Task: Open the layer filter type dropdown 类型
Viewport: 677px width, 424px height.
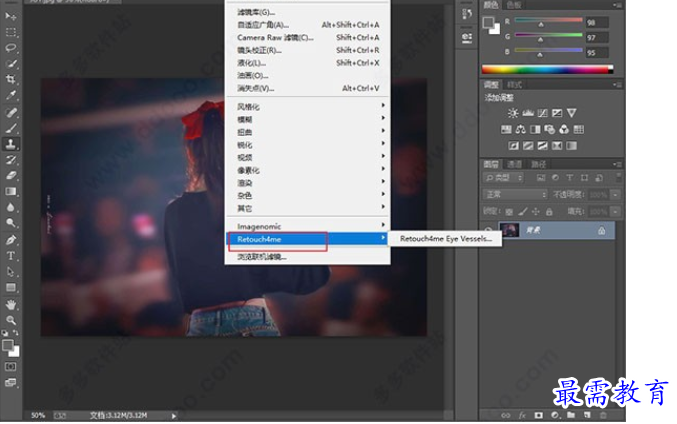Action: tap(503, 177)
